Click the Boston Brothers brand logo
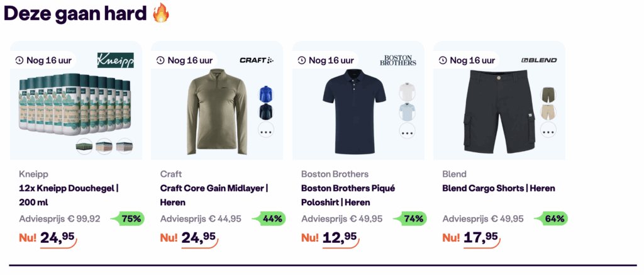 (398, 60)
